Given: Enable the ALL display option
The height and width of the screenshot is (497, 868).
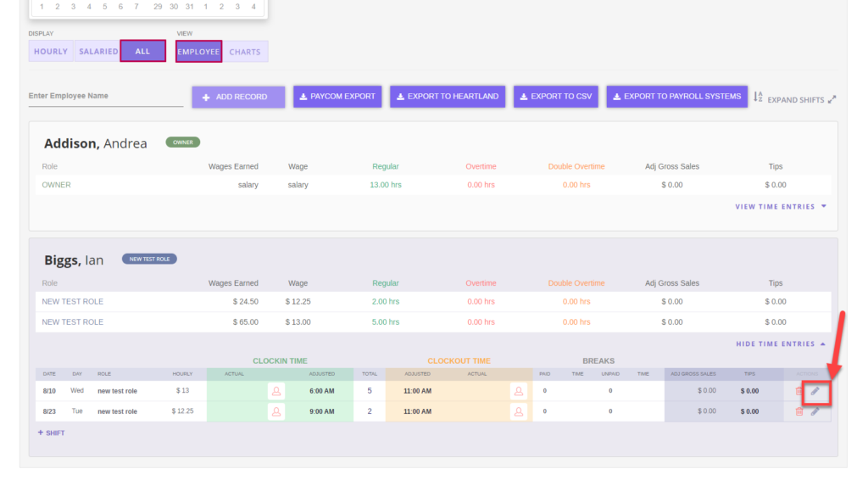Looking at the screenshot, I should [x=142, y=51].
